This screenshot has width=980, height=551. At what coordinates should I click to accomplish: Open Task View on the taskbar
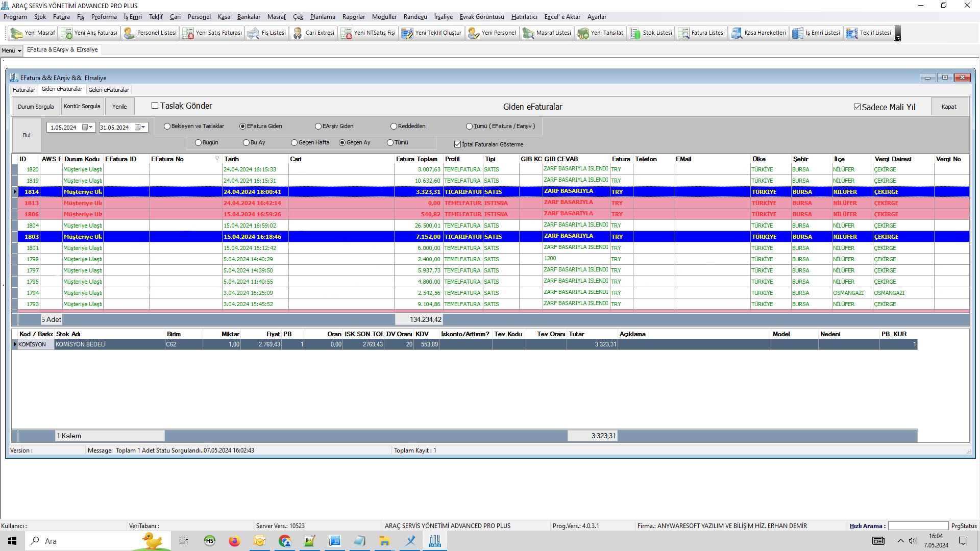pyautogui.click(x=184, y=541)
